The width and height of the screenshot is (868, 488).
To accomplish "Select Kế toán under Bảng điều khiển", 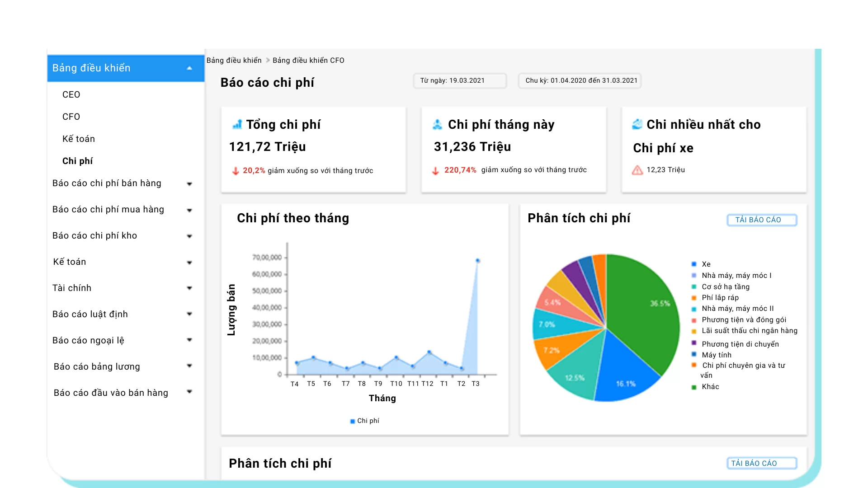I will click(79, 139).
